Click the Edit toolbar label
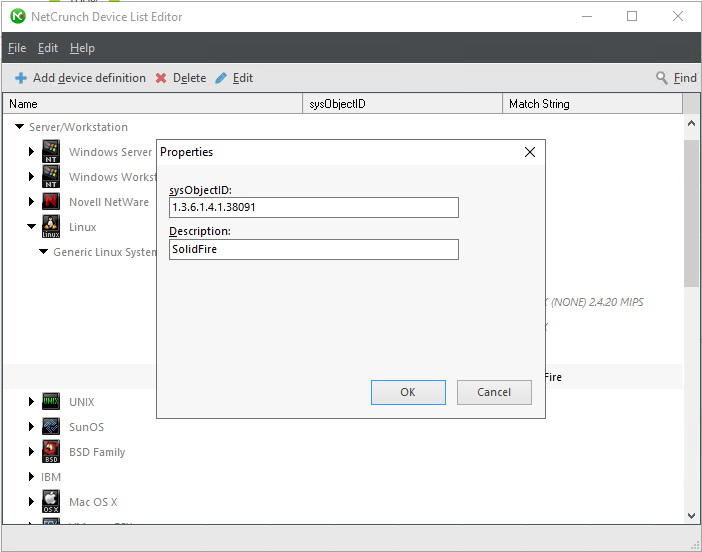This screenshot has width=702, height=552. [243, 78]
